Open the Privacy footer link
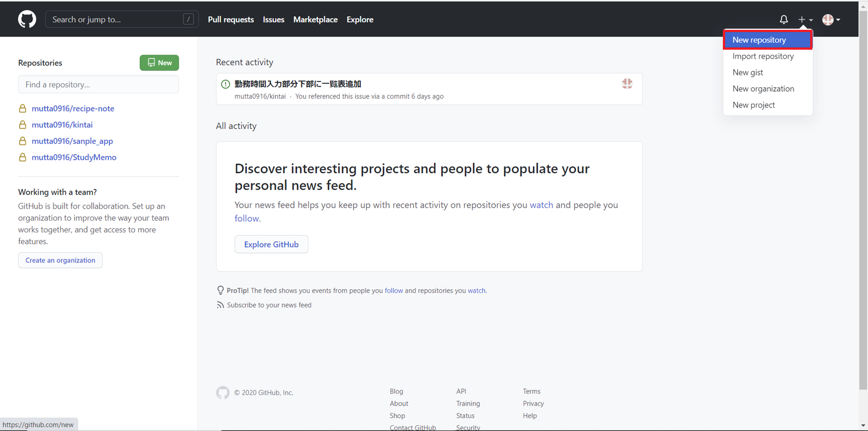Screen dimensions: 868x431 click(533, 403)
